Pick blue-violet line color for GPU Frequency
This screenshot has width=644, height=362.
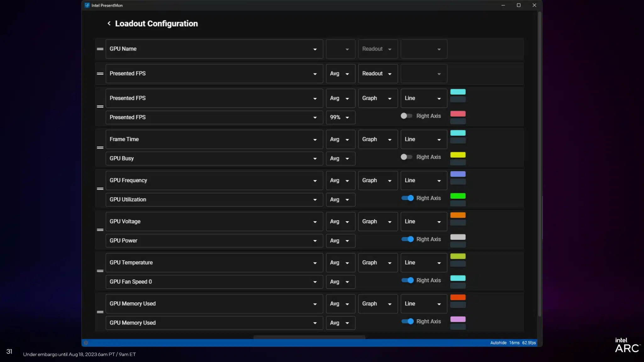(458, 174)
